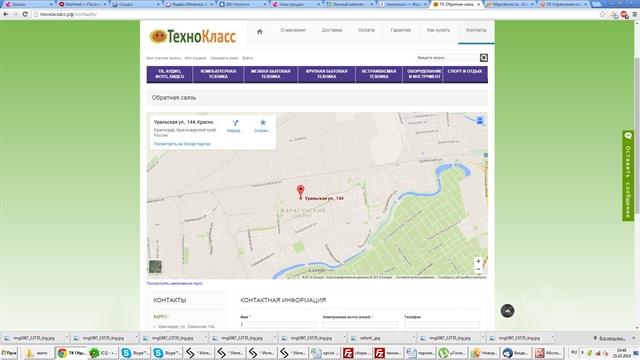Zoom out the map with minus button

point(478,269)
